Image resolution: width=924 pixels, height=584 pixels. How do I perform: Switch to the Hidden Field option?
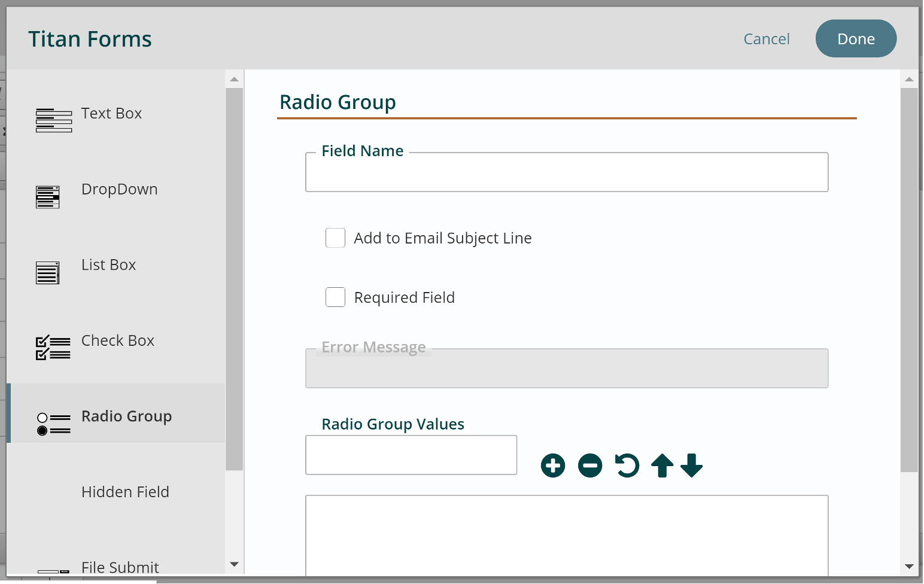125,492
